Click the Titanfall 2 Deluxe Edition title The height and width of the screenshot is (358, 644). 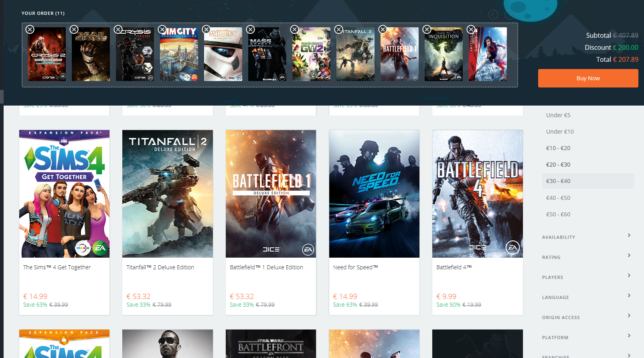click(160, 267)
